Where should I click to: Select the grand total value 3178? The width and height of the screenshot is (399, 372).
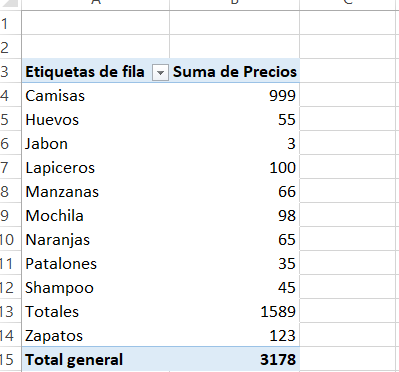(x=235, y=359)
